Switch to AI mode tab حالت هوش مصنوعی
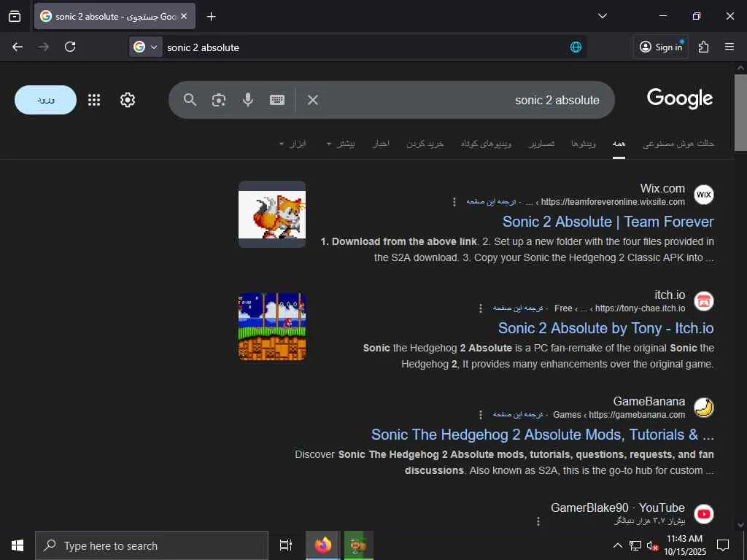The image size is (747, 560). 678,144
